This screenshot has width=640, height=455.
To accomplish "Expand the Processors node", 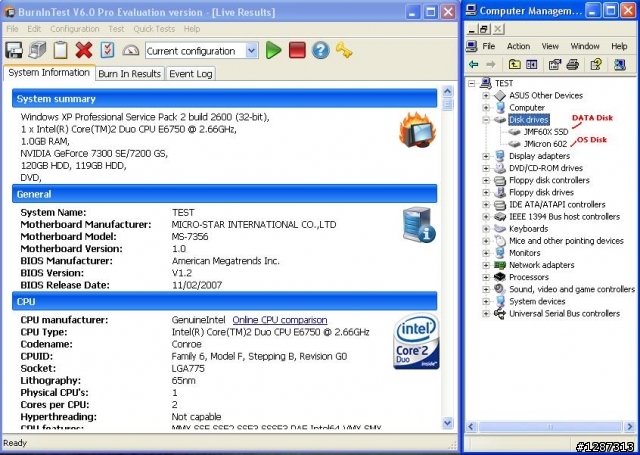I will click(x=486, y=277).
